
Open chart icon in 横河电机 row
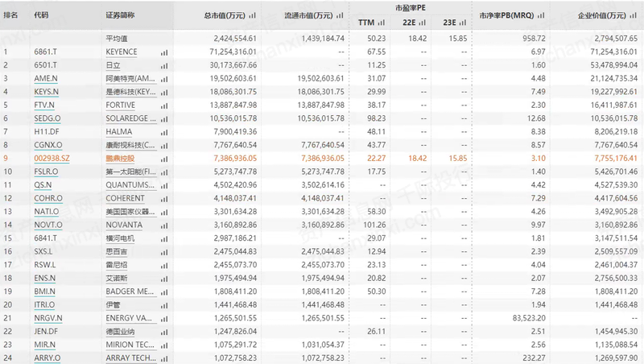[164, 239]
